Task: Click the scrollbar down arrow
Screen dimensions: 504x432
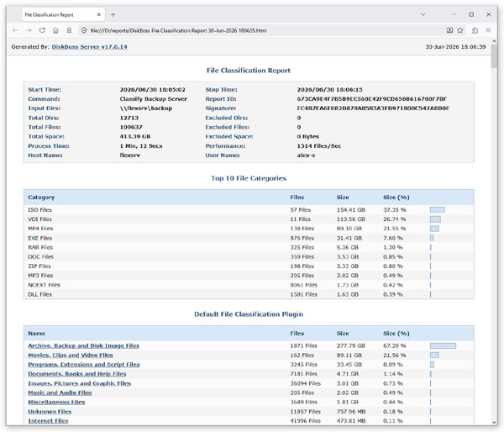Action: [494, 423]
